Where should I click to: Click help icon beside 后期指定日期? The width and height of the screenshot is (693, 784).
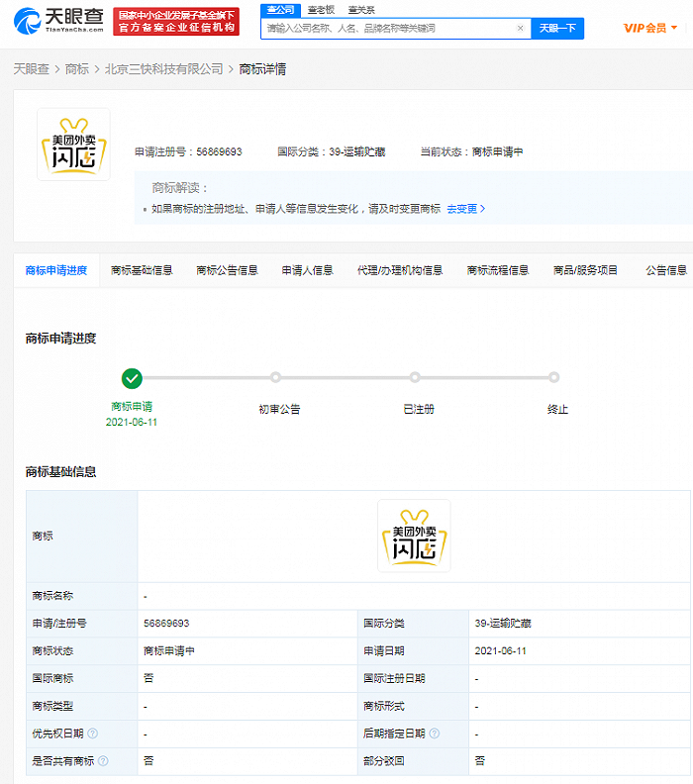tap(434, 734)
